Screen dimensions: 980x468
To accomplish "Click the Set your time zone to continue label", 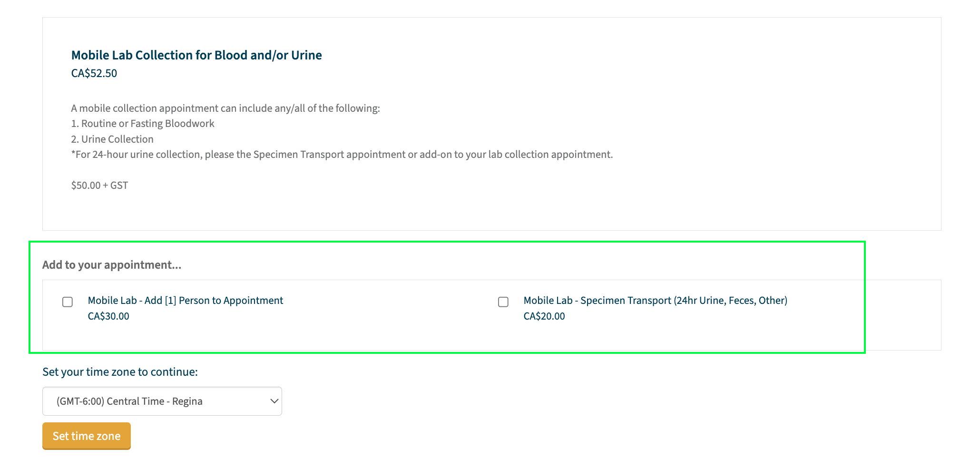I will click(x=120, y=372).
